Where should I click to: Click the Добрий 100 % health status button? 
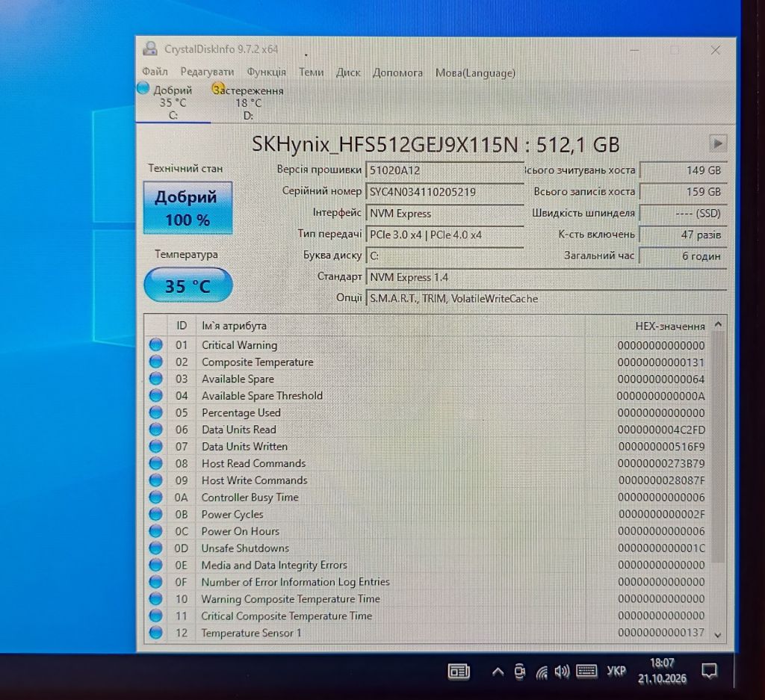tap(188, 208)
